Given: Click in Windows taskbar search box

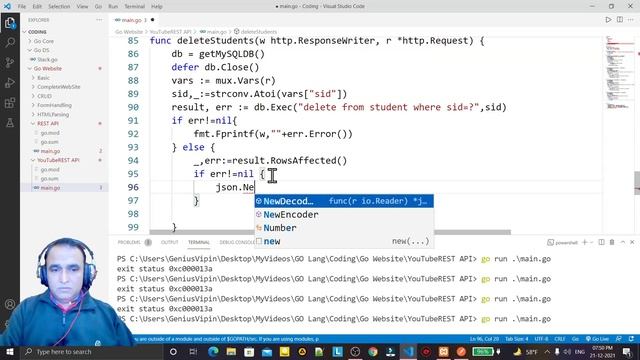Looking at the screenshot, I should pos(92,351).
